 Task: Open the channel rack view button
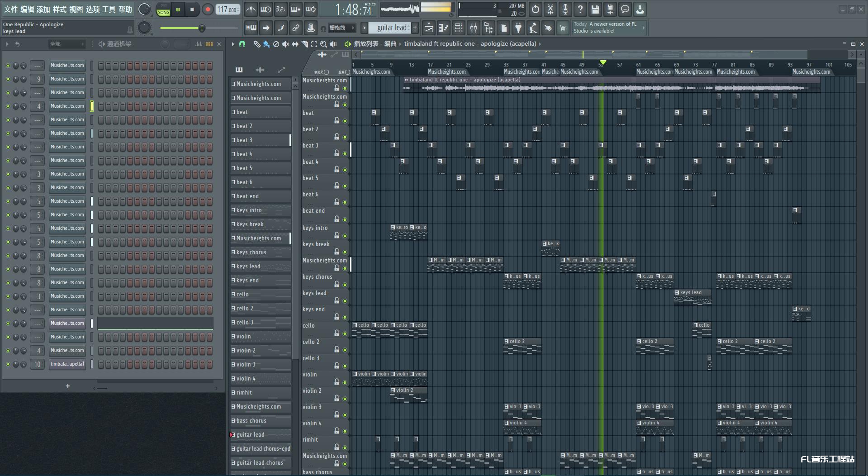click(459, 28)
